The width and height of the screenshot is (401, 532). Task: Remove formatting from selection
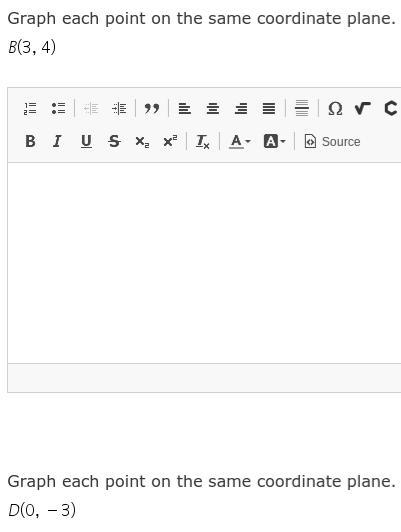203,141
